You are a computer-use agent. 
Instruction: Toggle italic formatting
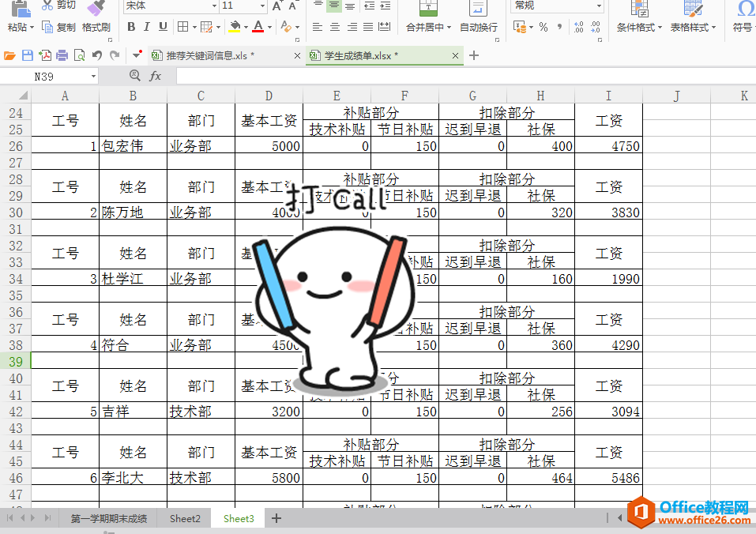[x=147, y=27]
